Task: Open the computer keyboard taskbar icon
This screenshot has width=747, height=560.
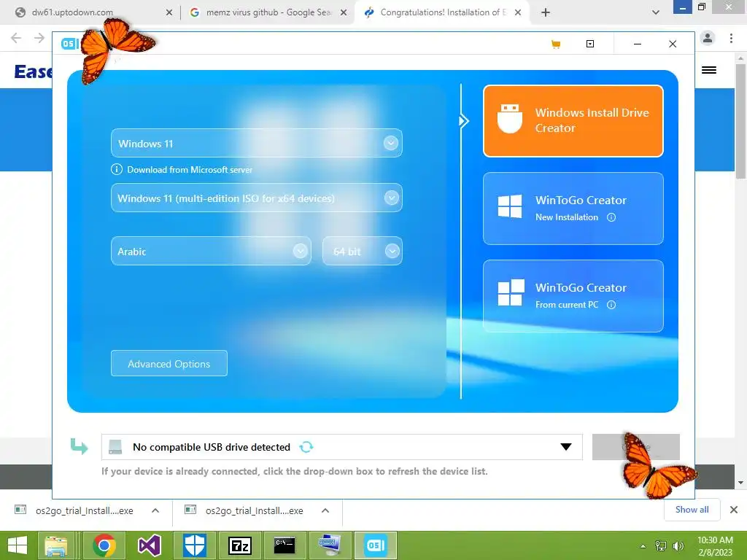Action: (330, 545)
